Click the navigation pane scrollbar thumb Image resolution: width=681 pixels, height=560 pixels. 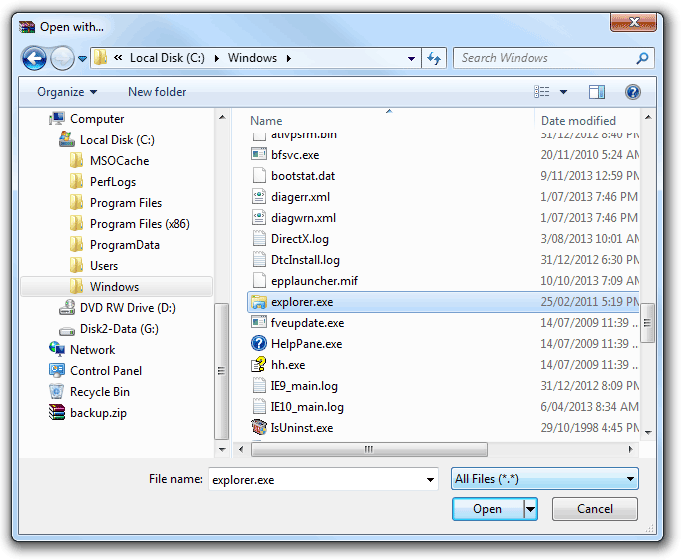click(x=221, y=371)
